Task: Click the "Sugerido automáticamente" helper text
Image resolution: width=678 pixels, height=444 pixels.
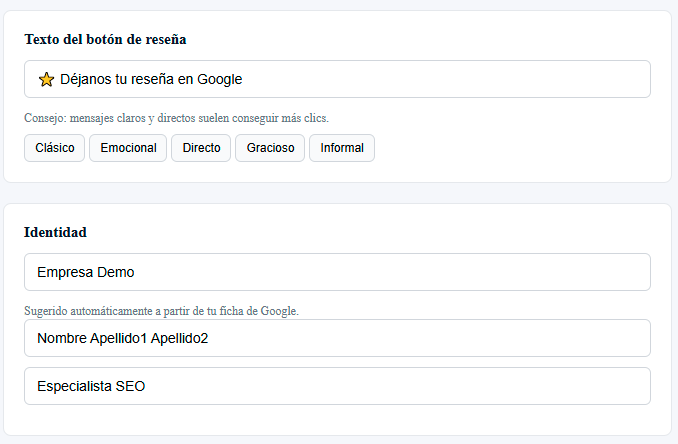Action: (x=161, y=310)
